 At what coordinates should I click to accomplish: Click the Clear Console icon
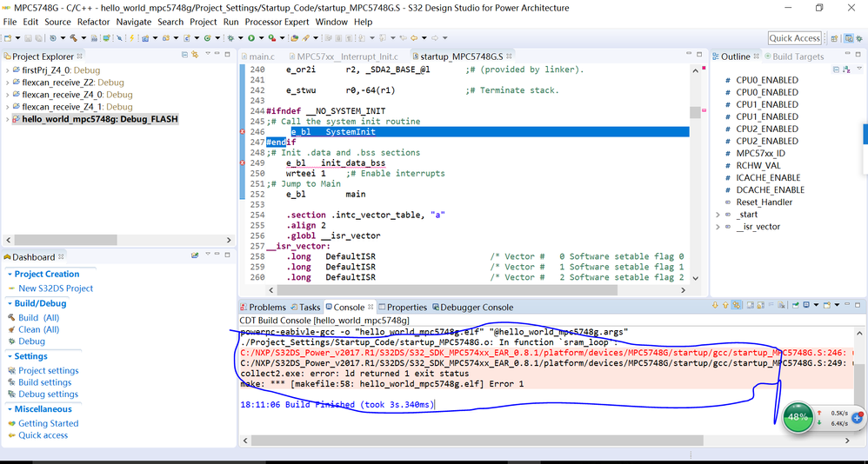pyautogui.click(x=781, y=305)
